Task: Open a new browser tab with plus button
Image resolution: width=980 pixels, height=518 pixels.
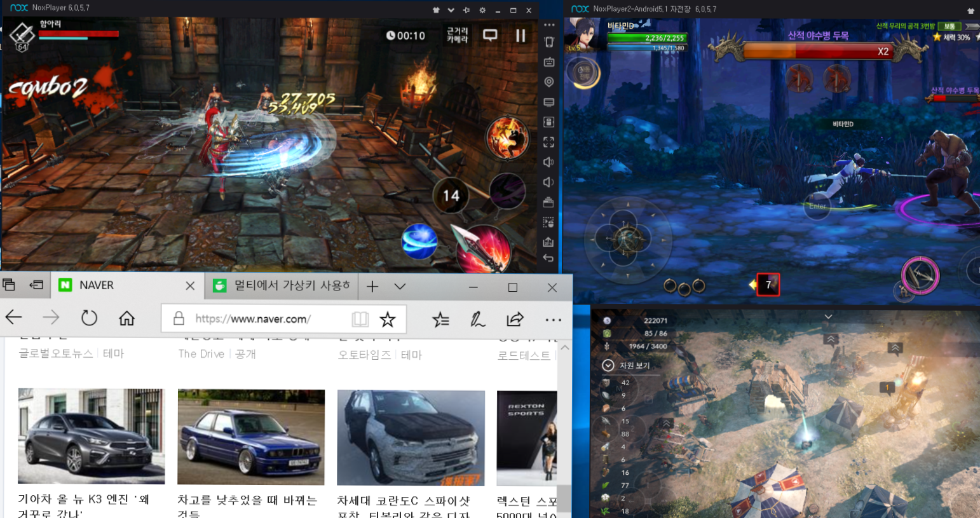Action: (372, 287)
